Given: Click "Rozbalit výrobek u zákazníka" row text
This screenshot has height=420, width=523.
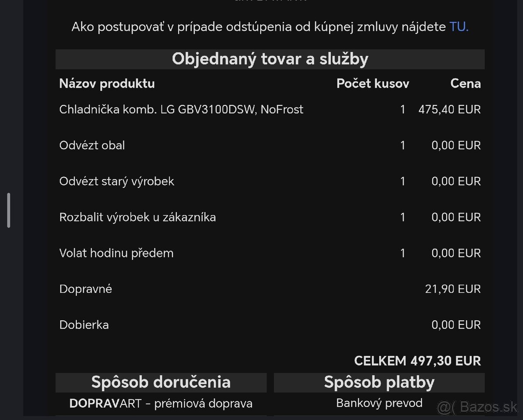Looking at the screenshot, I should [137, 217].
